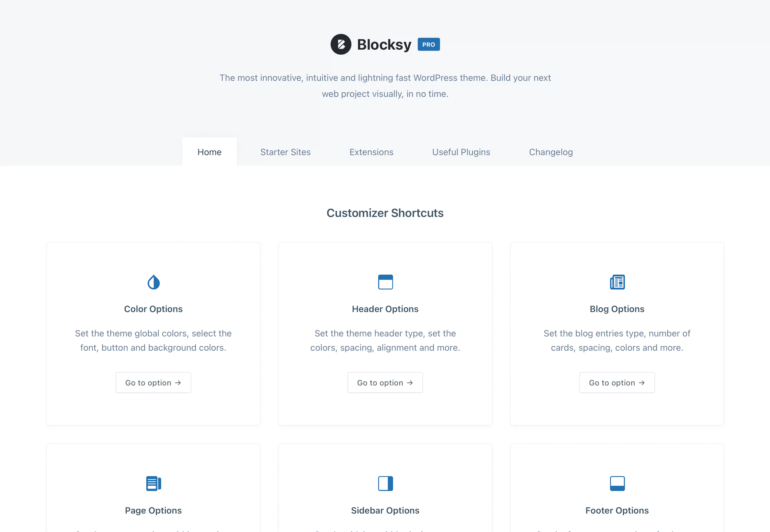Click the Sidebar Options panel icon
770x532 pixels.
(385, 484)
